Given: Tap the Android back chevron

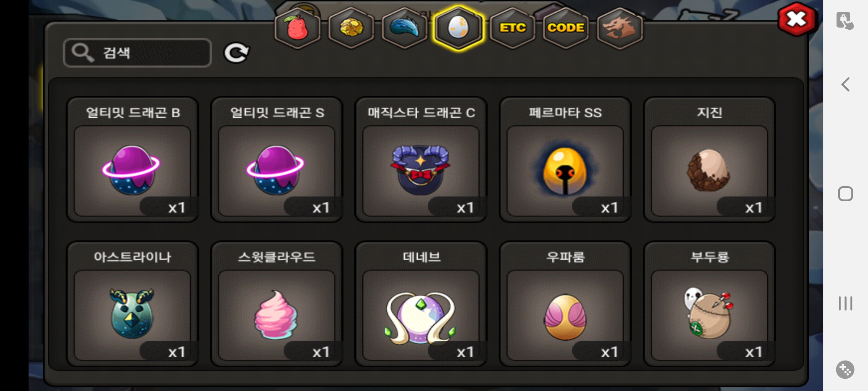Looking at the screenshot, I should coord(845,85).
